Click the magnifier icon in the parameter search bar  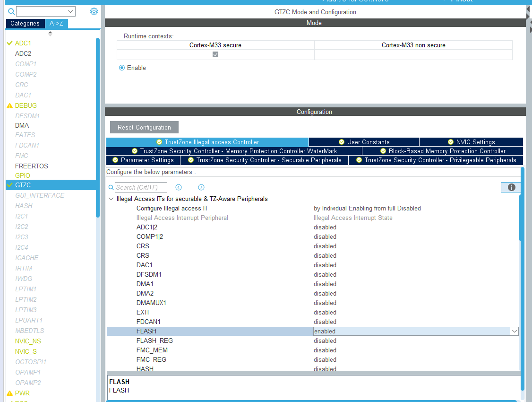pyautogui.click(x=111, y=187)
